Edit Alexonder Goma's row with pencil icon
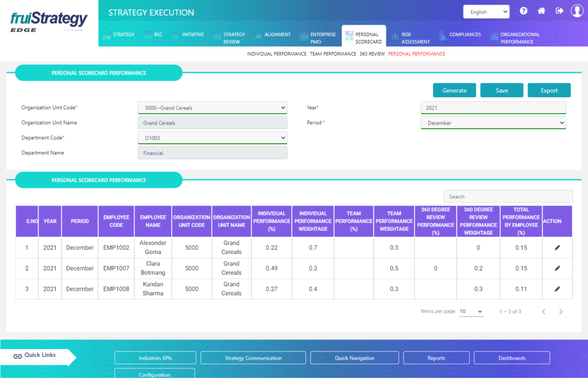588x390 pixels. pos(557,248)
